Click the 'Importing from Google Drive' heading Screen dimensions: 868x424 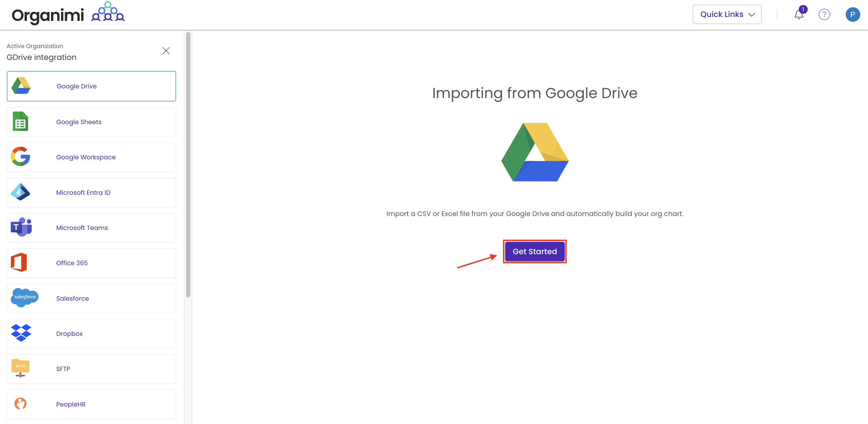(x=535, y=93)
